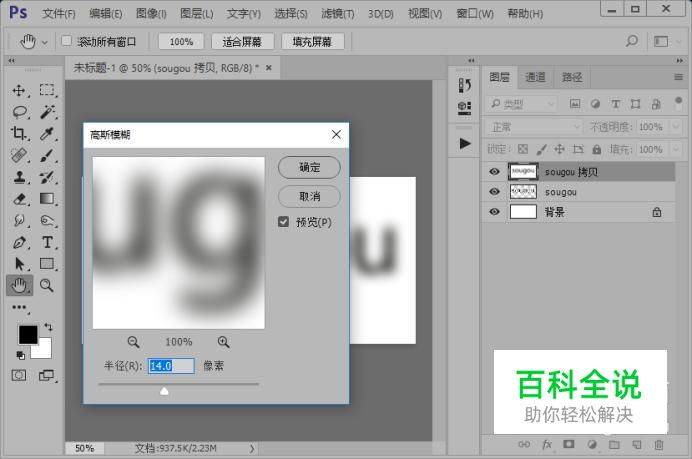Select the Move tool
Screen dimensions: 692x459
[x=19, y=90]
